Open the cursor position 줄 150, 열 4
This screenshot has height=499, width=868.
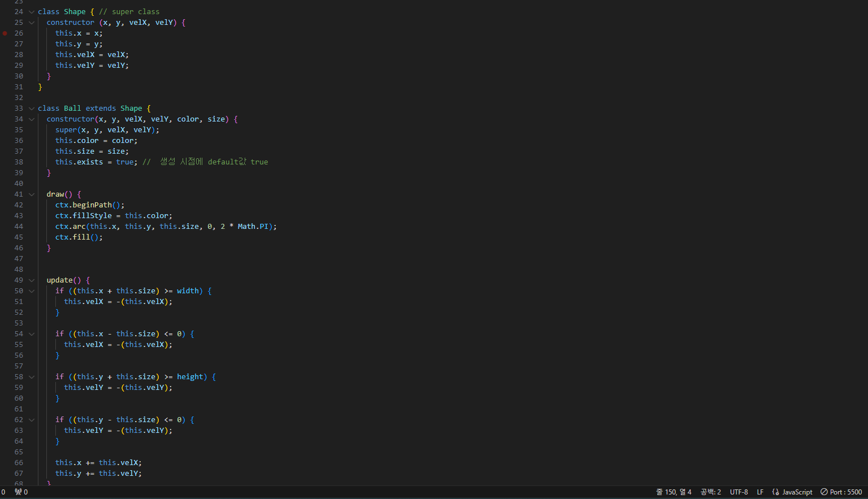click(674, 492)
